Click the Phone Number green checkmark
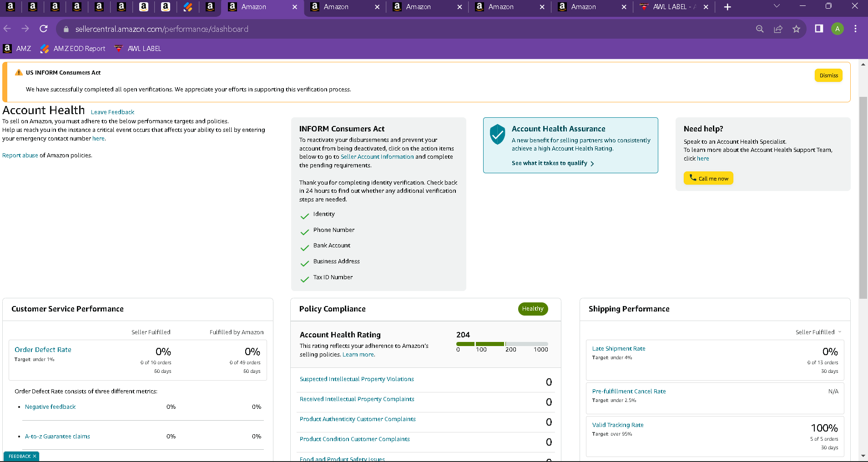The image size is (868, 462). coord(305,232)
